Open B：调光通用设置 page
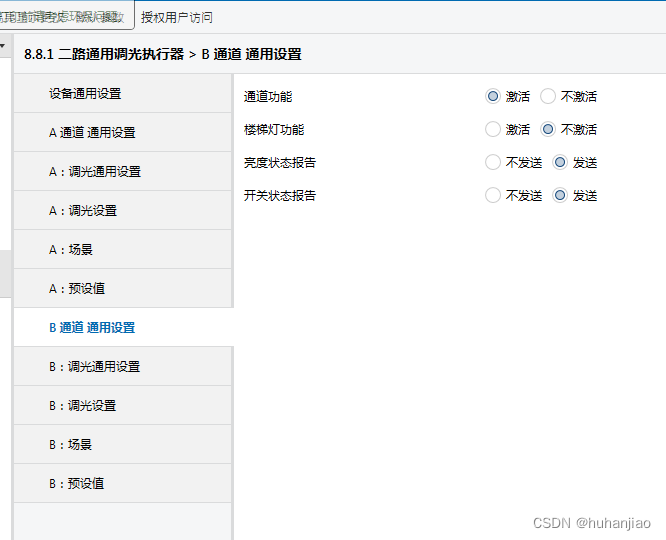Viewport: 666px width, 540px height. coord(95,366)
